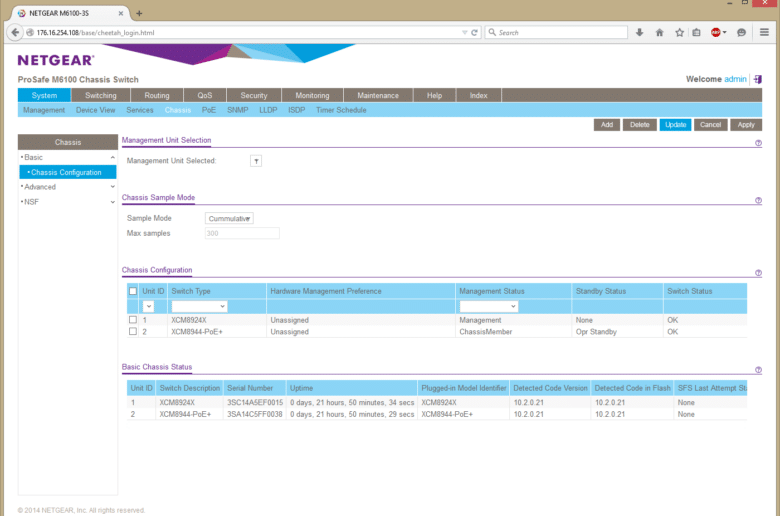This screenshot has width=780, height=516.
Task: Open the Management Status filter dropdown
Action: pos(488,307)
